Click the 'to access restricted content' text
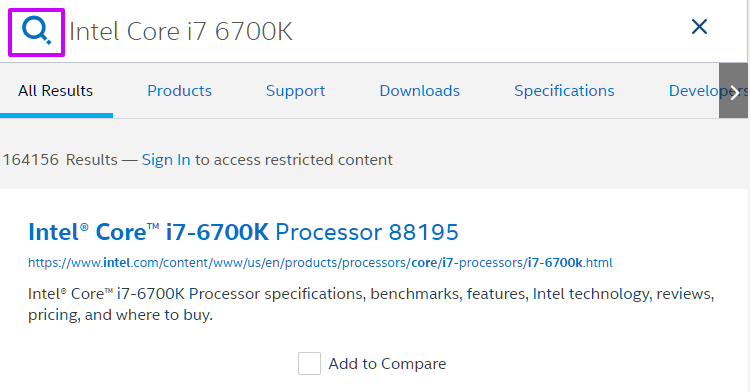750x392 pixels. click(x=294, y=160)
